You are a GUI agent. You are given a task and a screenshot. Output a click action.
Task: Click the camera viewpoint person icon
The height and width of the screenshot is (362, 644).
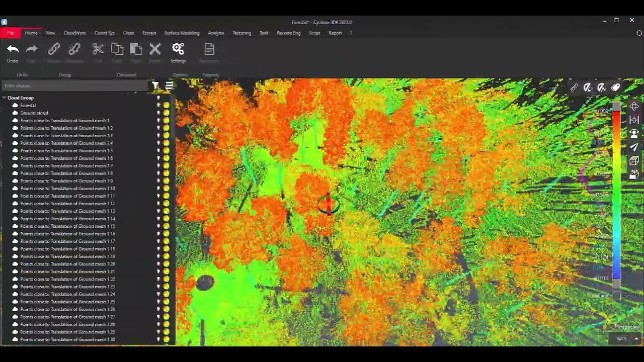[x=634, y=133]
